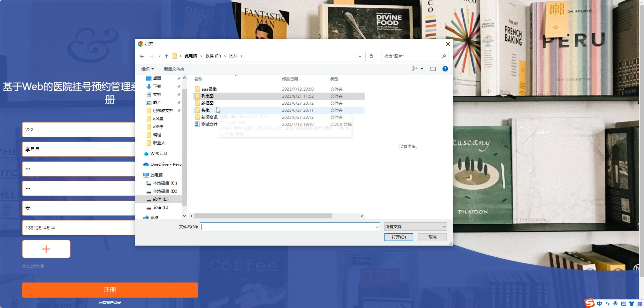This screenshot has width=644, height=308.
Task: Change view layout icon
Action: pyautogui.click(x=415, y=69)
